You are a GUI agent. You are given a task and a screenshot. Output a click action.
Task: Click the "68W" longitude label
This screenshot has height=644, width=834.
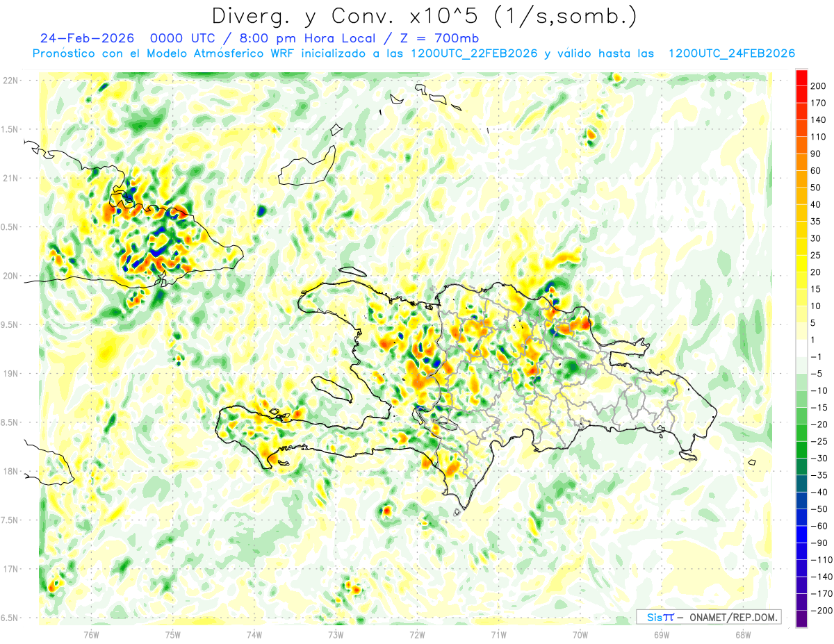pyautogui.click(x=742, y=635)
